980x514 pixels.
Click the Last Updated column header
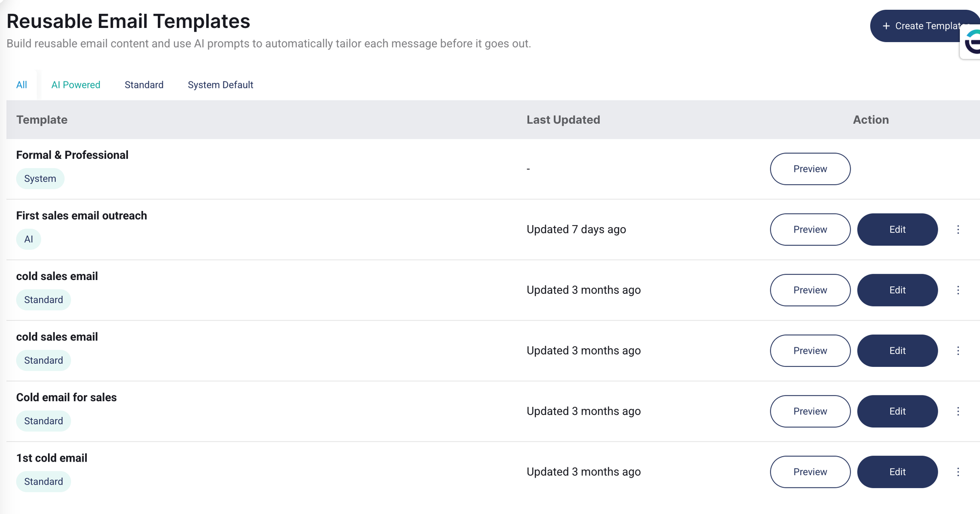click(563, 120)
